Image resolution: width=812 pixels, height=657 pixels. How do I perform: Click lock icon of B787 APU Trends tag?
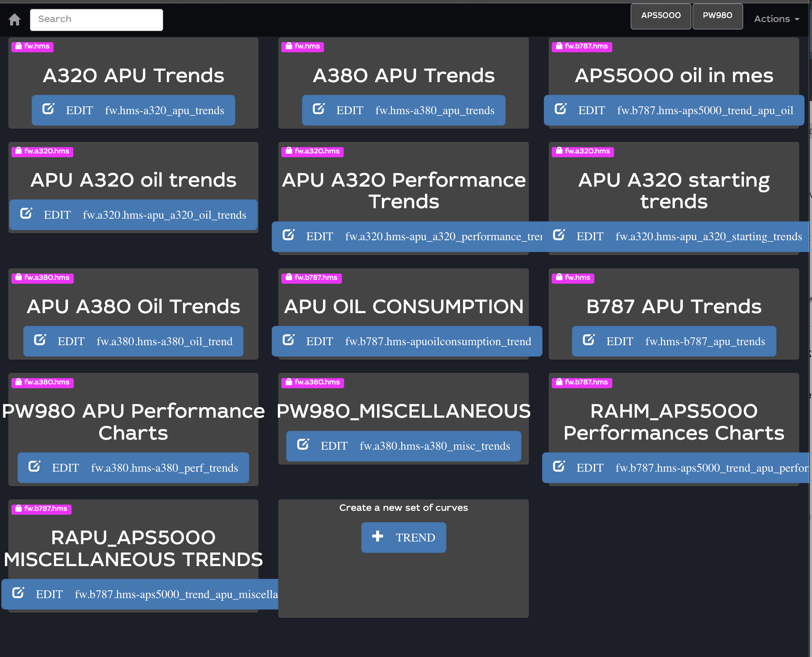559,278
